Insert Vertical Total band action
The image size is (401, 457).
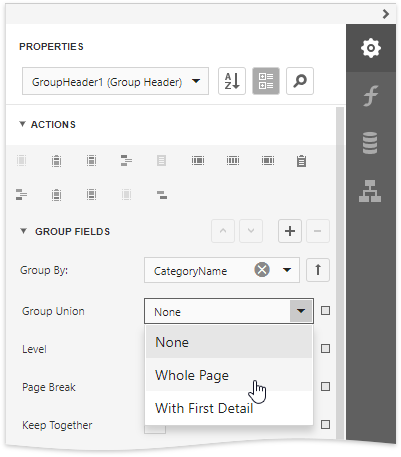[268, 161]
